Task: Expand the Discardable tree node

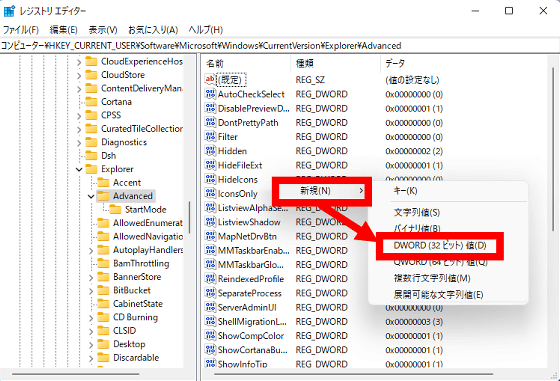Action: click(91, 359)
